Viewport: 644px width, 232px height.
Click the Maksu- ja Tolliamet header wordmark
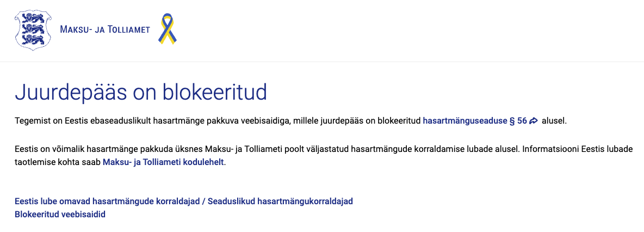click(x=104, y=29)
